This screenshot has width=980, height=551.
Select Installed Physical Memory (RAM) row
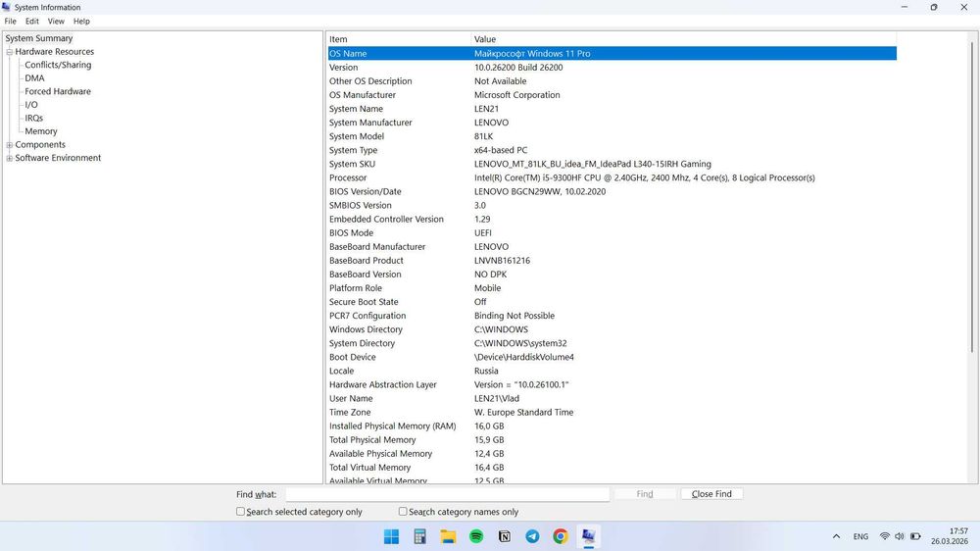click(x=612, y=426)
